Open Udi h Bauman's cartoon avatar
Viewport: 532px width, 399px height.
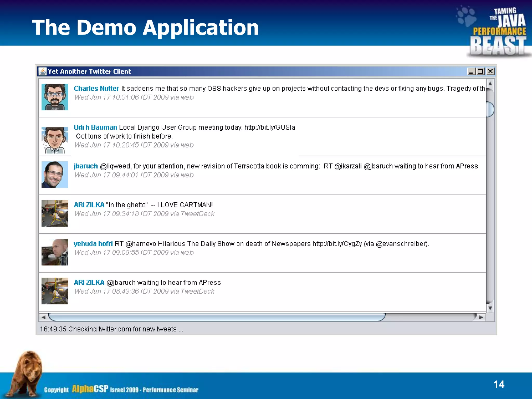(x=55, y=140)
